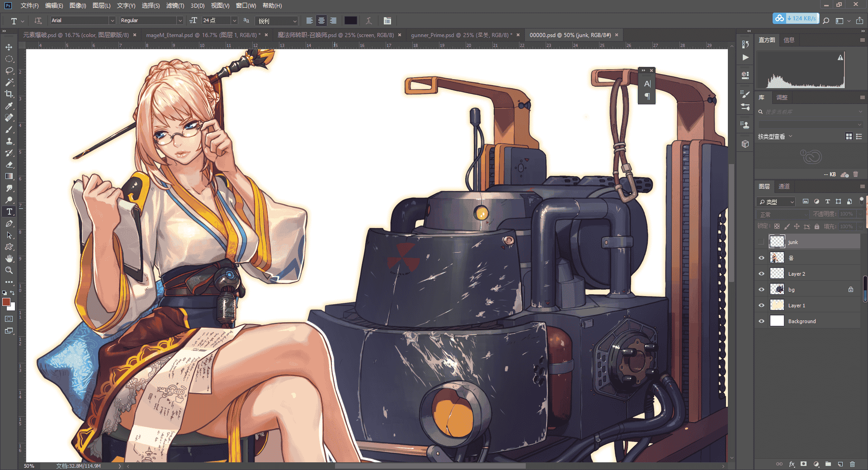The height and width of the screenshot is (470, 868).
Task: Open the character panel toggle icon
Action: pos(387,21)
